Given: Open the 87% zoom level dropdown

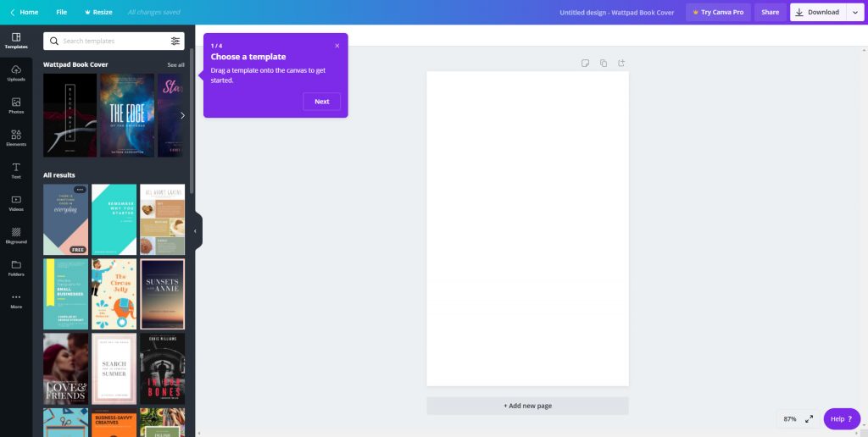Looking at the screenshot, I should [x=789, y=418].
